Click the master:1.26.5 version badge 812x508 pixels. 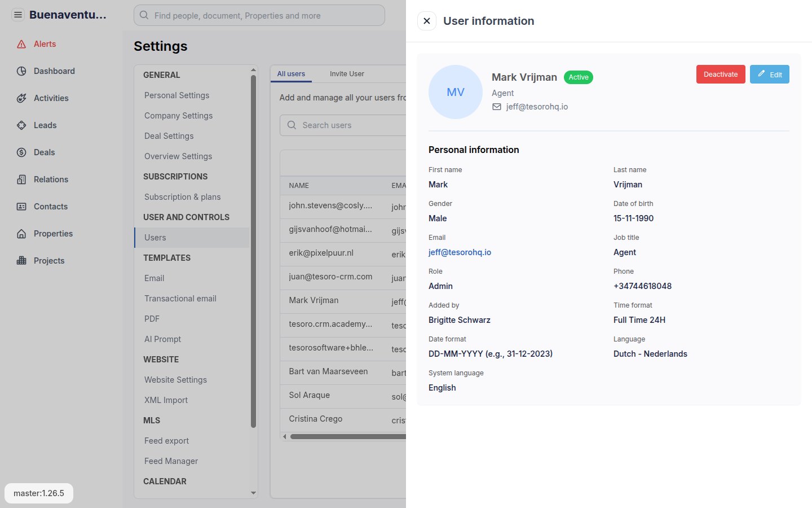coord(39,493)
